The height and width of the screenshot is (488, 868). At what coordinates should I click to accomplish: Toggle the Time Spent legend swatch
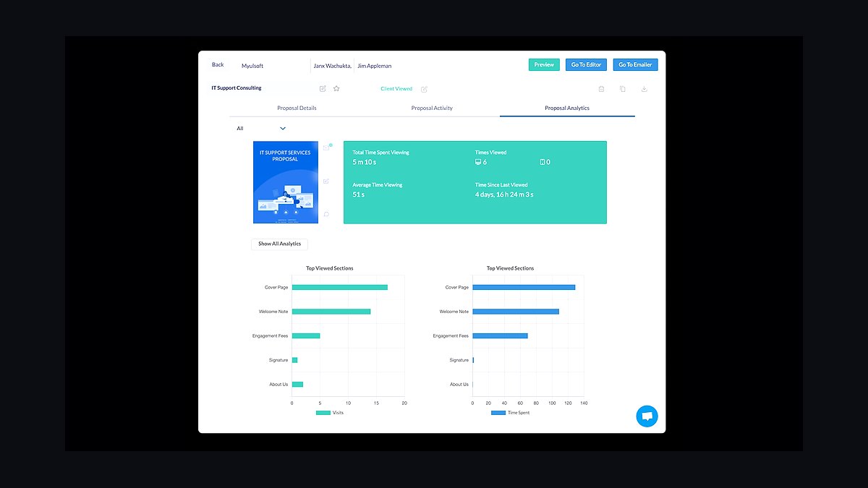click(498, 413)
